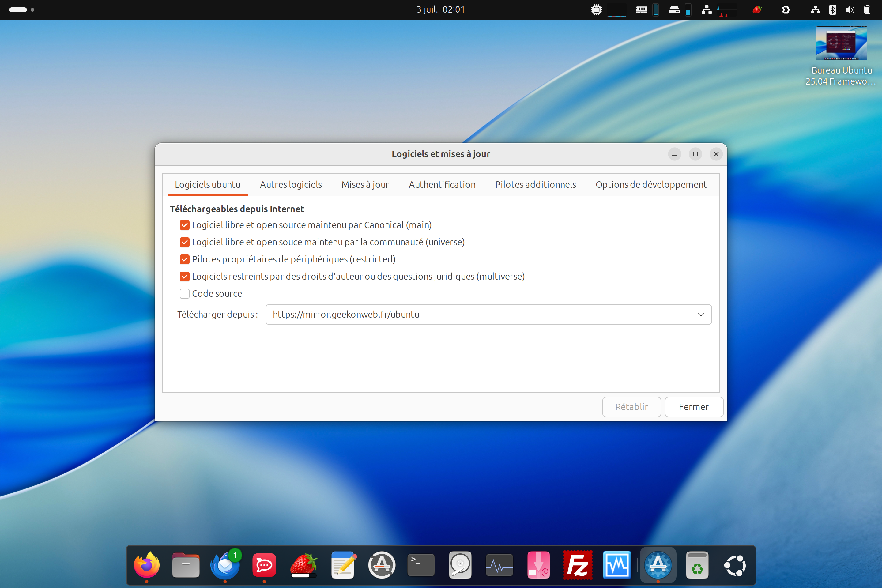Click the Bluetooth icon in top bar
882x588 pixels.
click(x=832, y=10)
